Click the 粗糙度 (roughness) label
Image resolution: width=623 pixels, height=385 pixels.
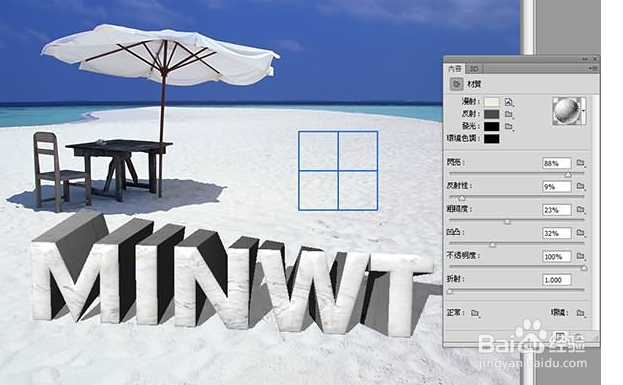[x=459, y=209]
